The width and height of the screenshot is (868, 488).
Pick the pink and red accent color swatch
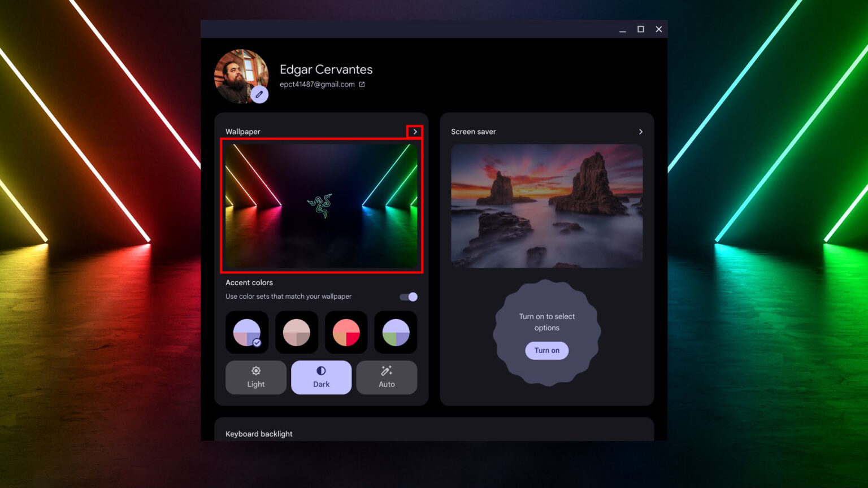point(346,332)
